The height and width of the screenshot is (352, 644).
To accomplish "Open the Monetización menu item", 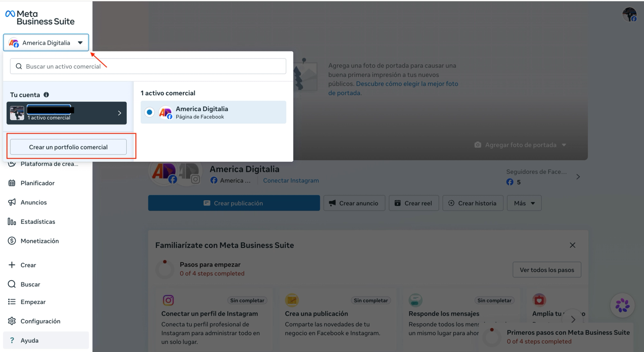I will point(46,241).
